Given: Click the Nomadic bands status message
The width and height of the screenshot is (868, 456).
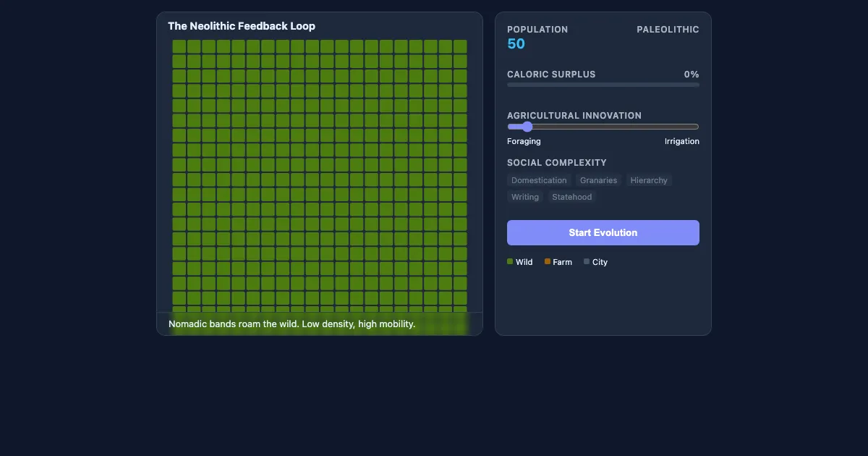Looking at the screenshot, I should [292, 324].
